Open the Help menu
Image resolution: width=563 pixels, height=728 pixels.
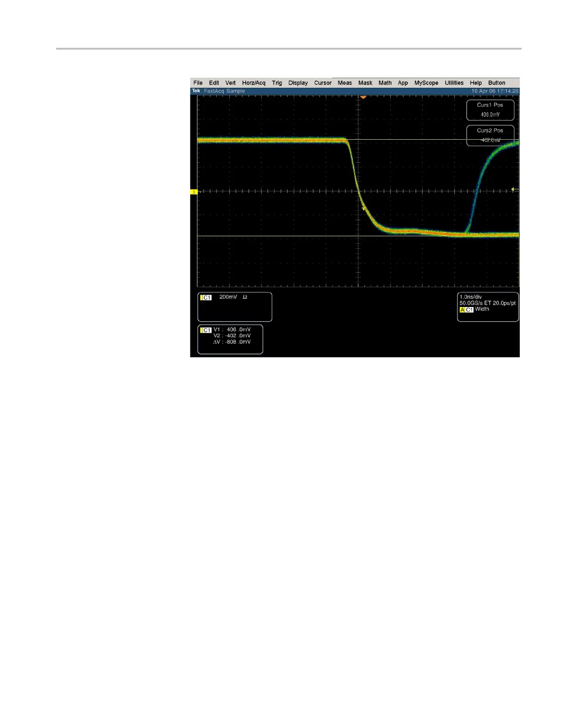point(476,83)
